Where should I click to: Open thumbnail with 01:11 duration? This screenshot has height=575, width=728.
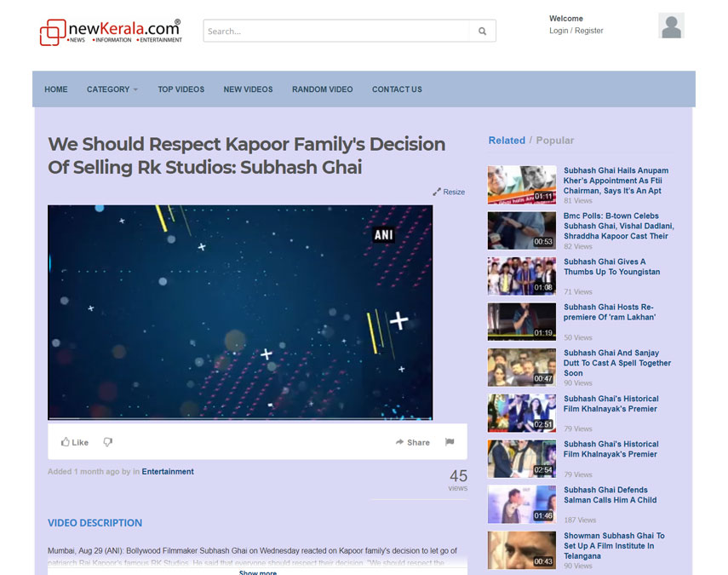tap(522, 185)
